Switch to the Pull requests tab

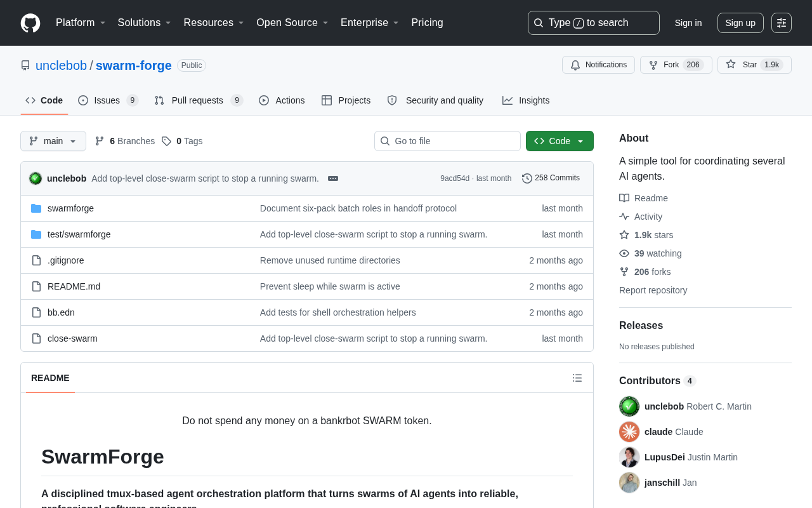[x=199, y=100]
